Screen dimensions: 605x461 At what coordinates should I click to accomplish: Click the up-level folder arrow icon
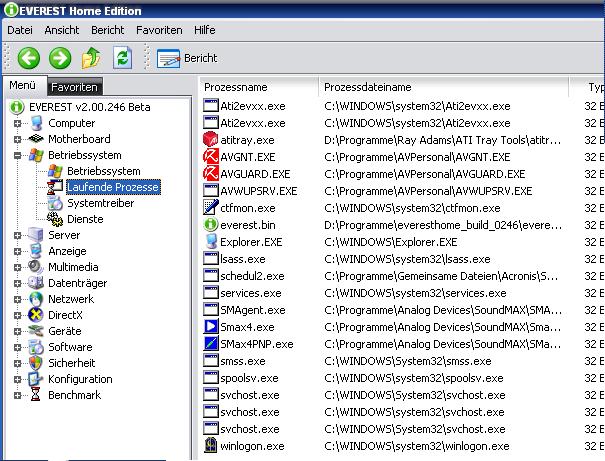(x=91, y=58)
